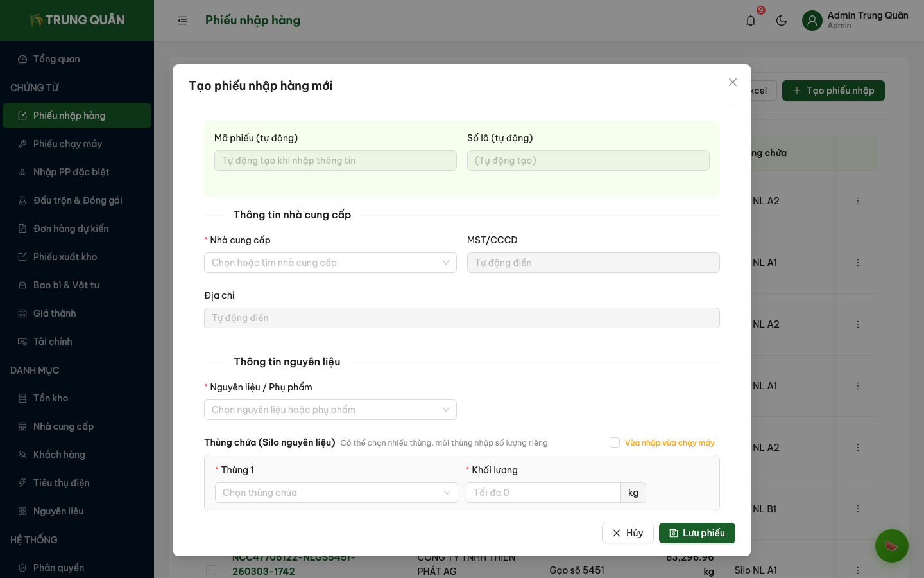924x578 pixels.
Task: Go to Nhà cung cấp under DANH MỤC
Action: coord(63,426)
